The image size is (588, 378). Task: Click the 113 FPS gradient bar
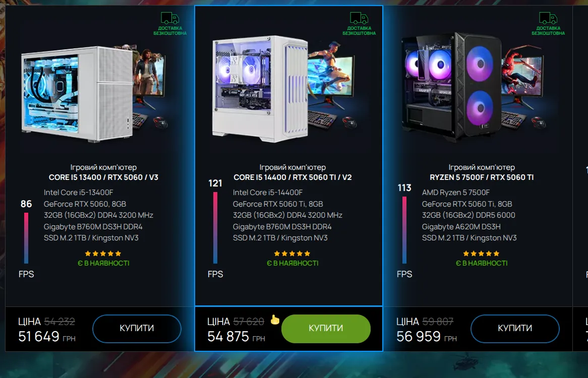coord(404,230)
